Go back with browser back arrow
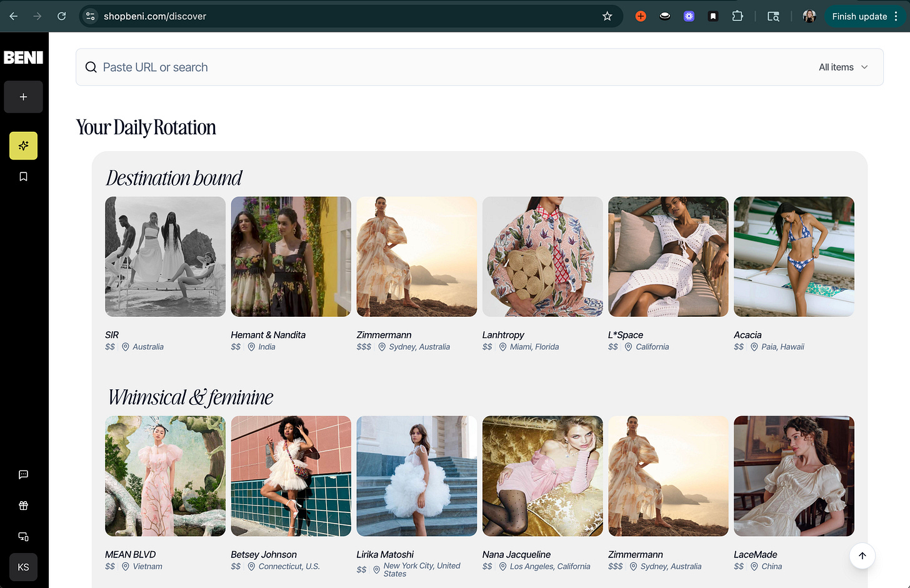 click(x=13, y=16)
